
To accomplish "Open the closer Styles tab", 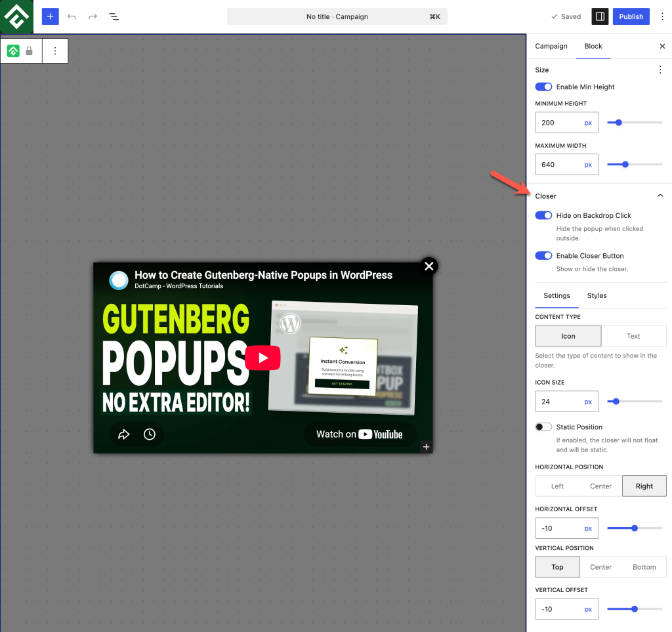I will tap(597, 295).
